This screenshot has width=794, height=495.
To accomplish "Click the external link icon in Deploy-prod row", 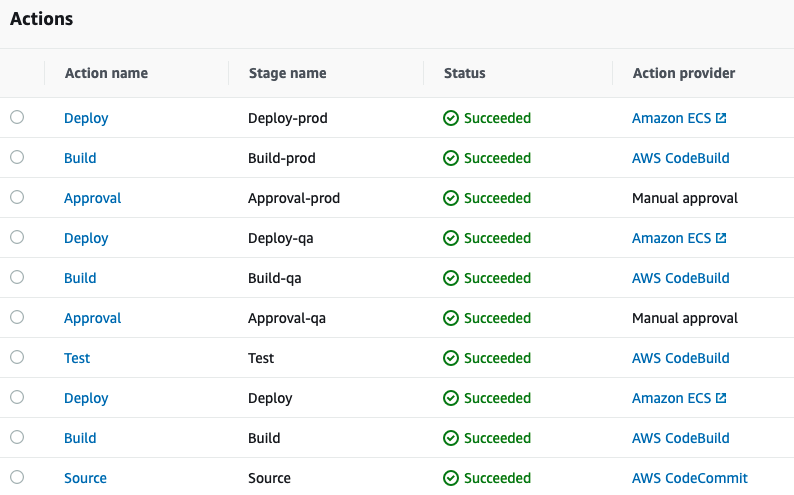I will click(x=721, y=118).
